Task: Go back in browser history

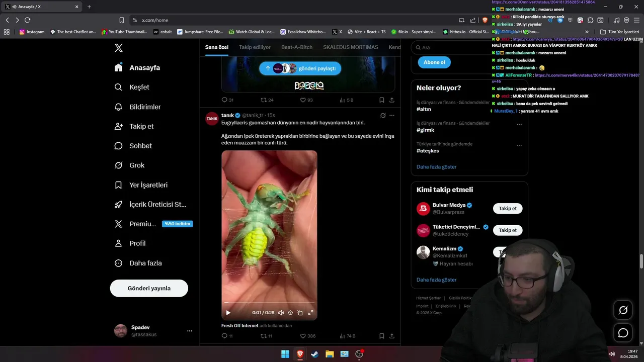Action: tap(7, 20)
